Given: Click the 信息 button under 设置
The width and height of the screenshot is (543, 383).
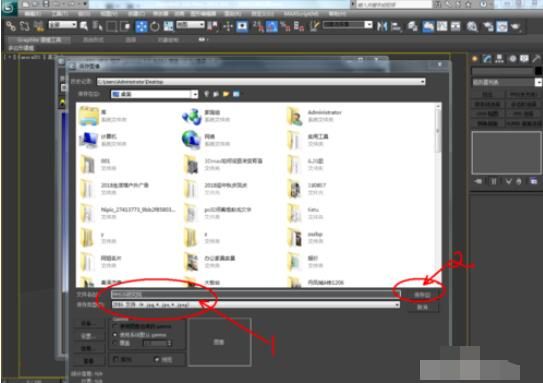Looking at the screenshot, I should coord(89,348).
